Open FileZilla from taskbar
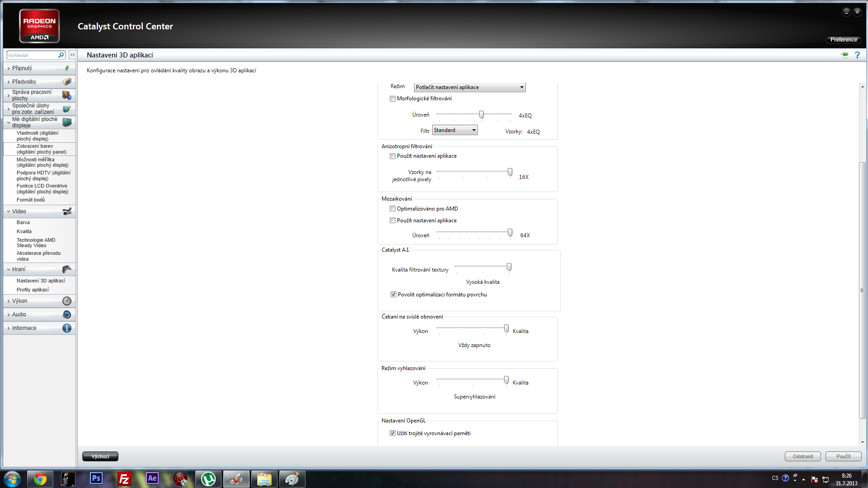This screenshot has height=488, width=868. [124, 479]
